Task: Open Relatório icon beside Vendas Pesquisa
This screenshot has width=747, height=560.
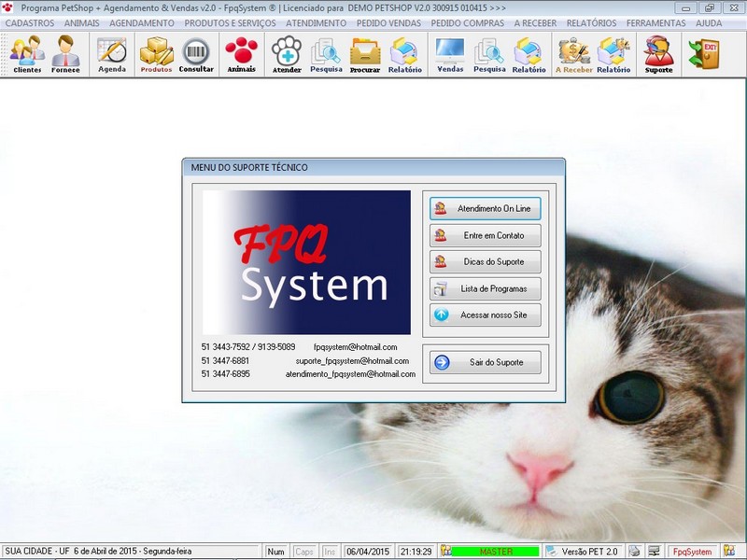Action: [529, 54]
